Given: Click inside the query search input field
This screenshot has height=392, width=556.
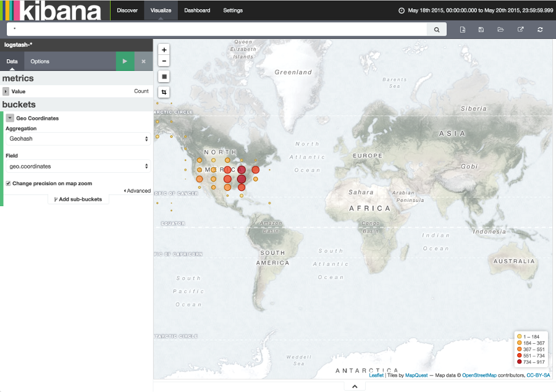Looking at the screenshot, I should click(x=216, y=29).
